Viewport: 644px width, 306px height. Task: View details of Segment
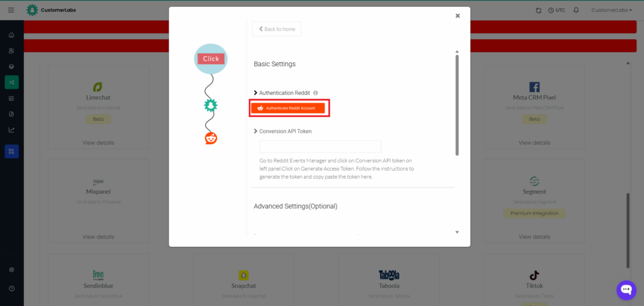[x=535, y=237]
